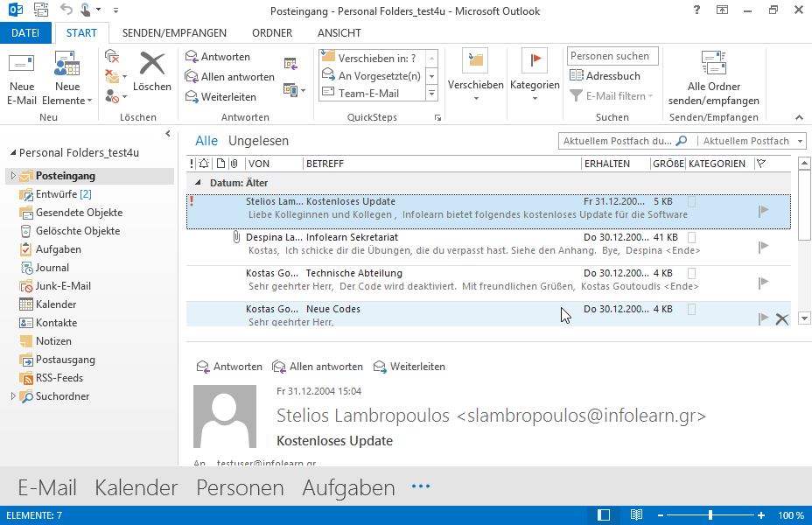Viewport: 812px width, 525px height.
Task: Collapse Personal Folders_test4u tree
Action: 13,153
